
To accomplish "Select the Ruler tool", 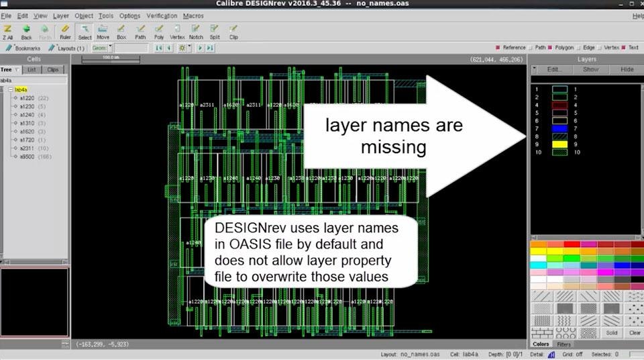I will [x=65, y=32].
